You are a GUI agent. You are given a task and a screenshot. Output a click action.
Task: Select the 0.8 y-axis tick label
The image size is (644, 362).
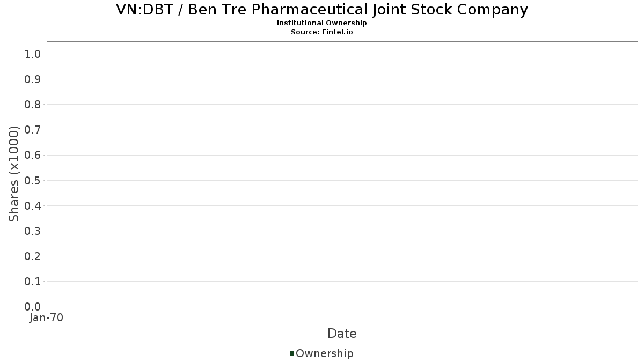[33, 105]
